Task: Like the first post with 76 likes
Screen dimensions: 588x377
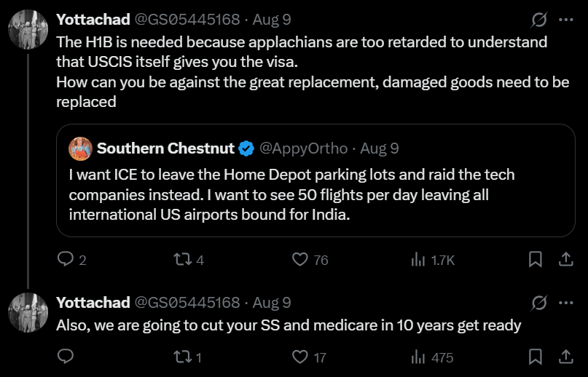Action: click(299, 259)
